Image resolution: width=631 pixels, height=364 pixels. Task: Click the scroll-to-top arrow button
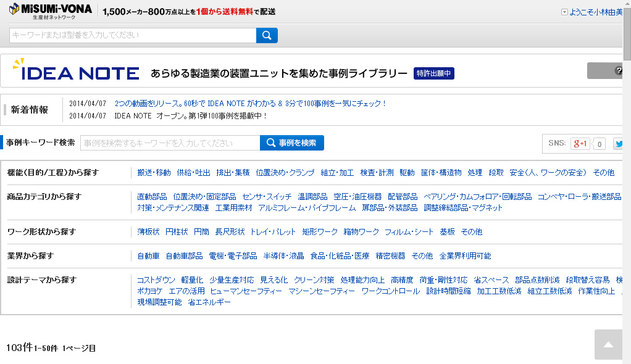[x=607, y=345]
